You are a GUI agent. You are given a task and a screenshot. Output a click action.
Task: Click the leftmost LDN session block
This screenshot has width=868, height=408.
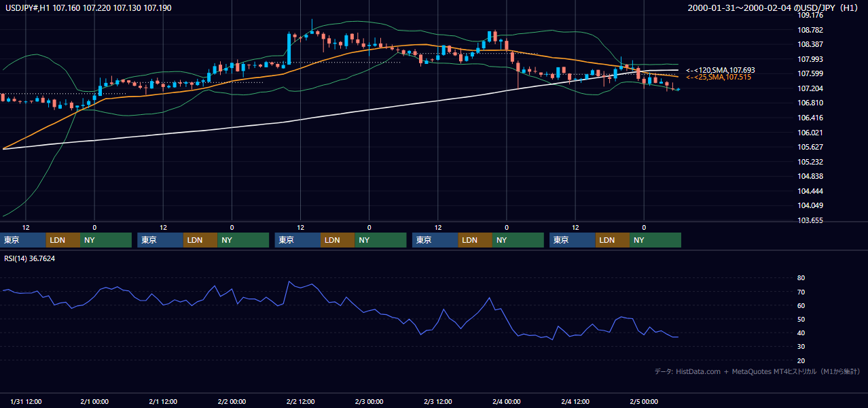63,240
